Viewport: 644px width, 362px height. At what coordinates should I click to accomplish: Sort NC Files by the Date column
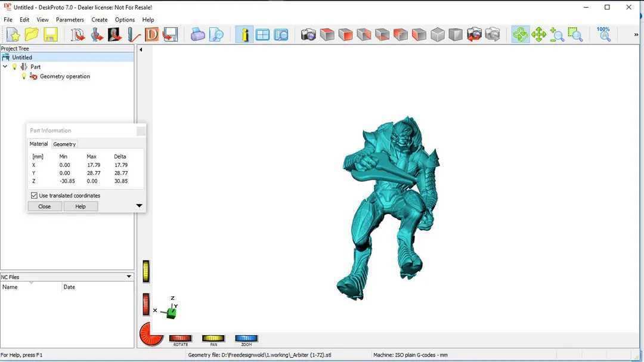click(98, 287)
